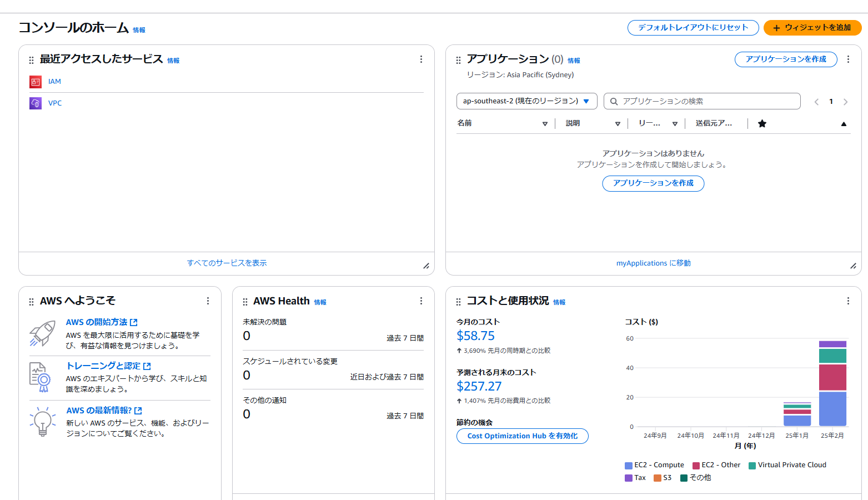The width and height of the screenshot is (868, 500).
Task: Grab drag handle of コストと使用状況 widget
Action: click(458, 302)
